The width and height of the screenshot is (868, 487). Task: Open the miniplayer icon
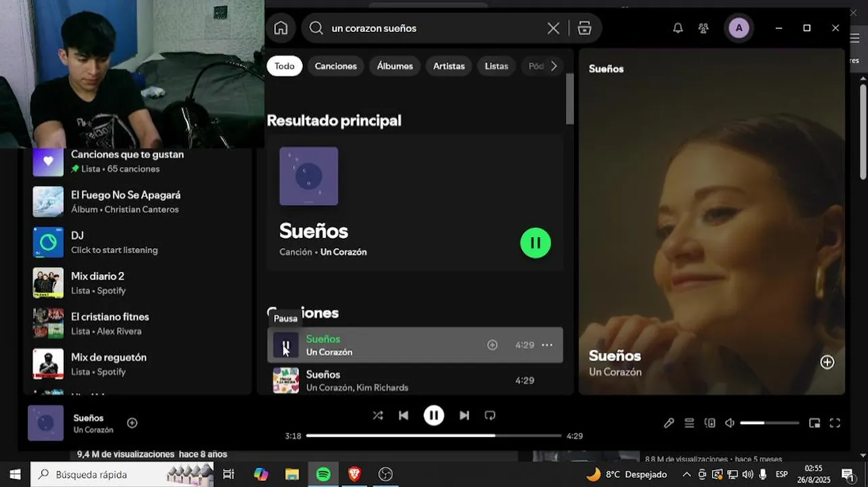815,423
